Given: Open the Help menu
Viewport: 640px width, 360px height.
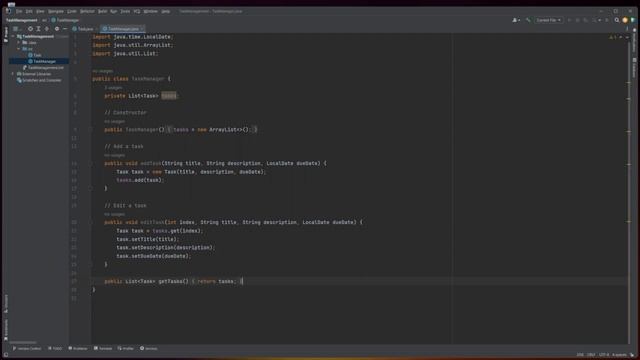Looking at the screenshot, I should tap(166, 11).
